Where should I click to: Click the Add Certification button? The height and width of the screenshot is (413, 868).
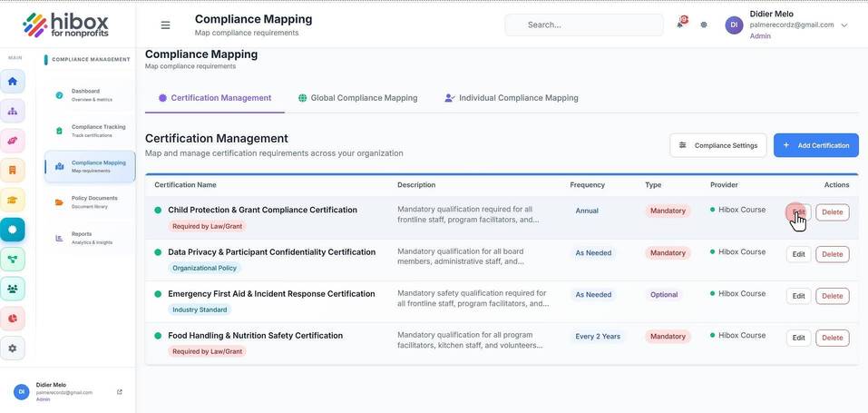point(816,145)
